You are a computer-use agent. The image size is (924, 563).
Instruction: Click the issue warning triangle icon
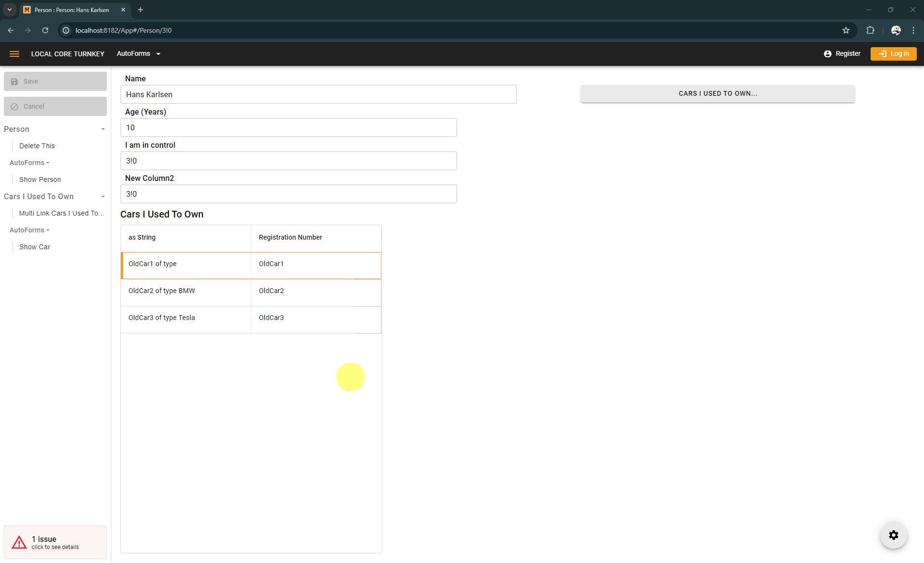(x=19, y=542)
